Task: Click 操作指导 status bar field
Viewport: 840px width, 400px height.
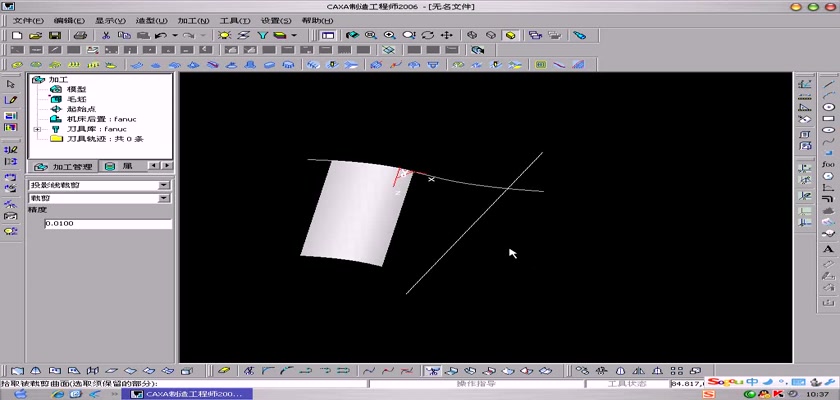Action: click(x=476, y=384)
